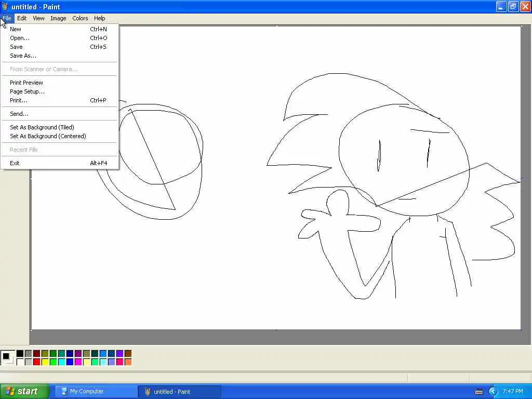Pick the navy blue color swatch
Screen dimensions: 532x399
coord(70,353)
